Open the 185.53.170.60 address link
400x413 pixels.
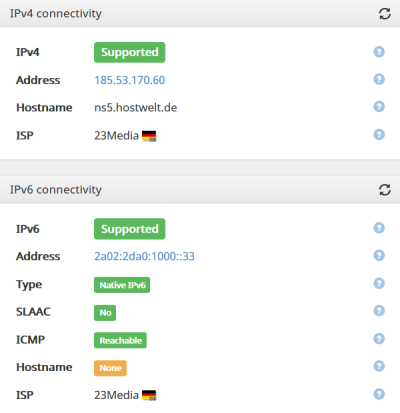pyautogui.click(x=130, y=80)
